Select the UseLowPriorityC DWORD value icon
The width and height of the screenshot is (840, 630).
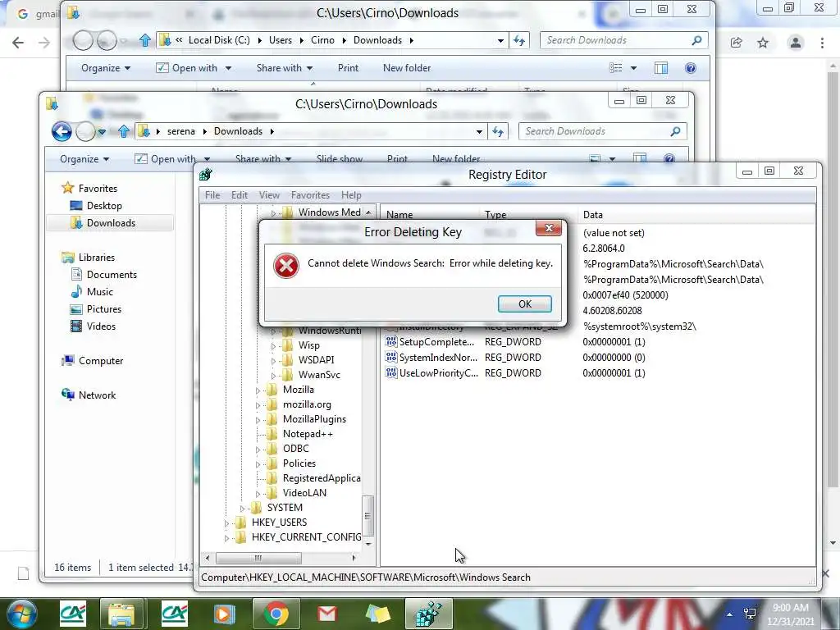click(x=391, y=372)
